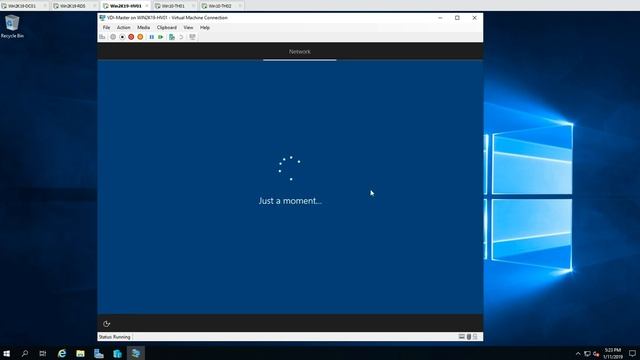640x360 pixels.
Task: Open the Windows Start menu
Action: 7,353
